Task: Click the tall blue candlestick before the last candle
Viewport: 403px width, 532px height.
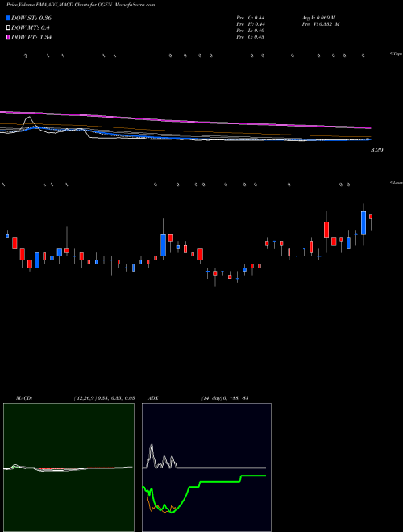Action: (364, 222)
